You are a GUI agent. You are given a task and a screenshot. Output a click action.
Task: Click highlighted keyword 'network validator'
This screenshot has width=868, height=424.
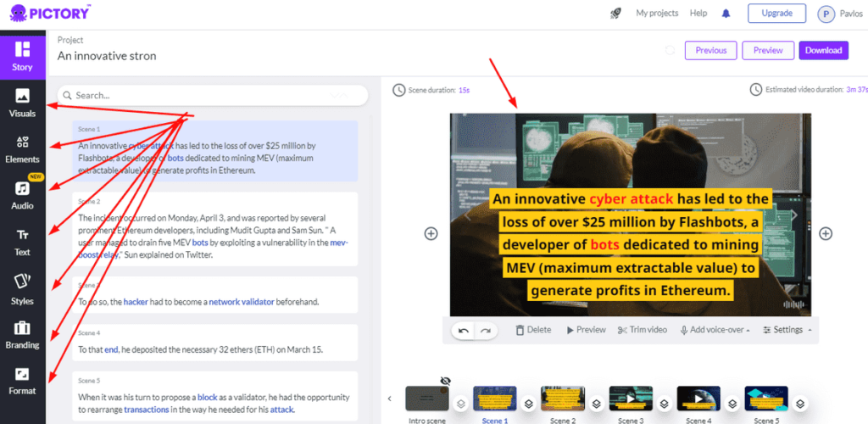(242, 302)
